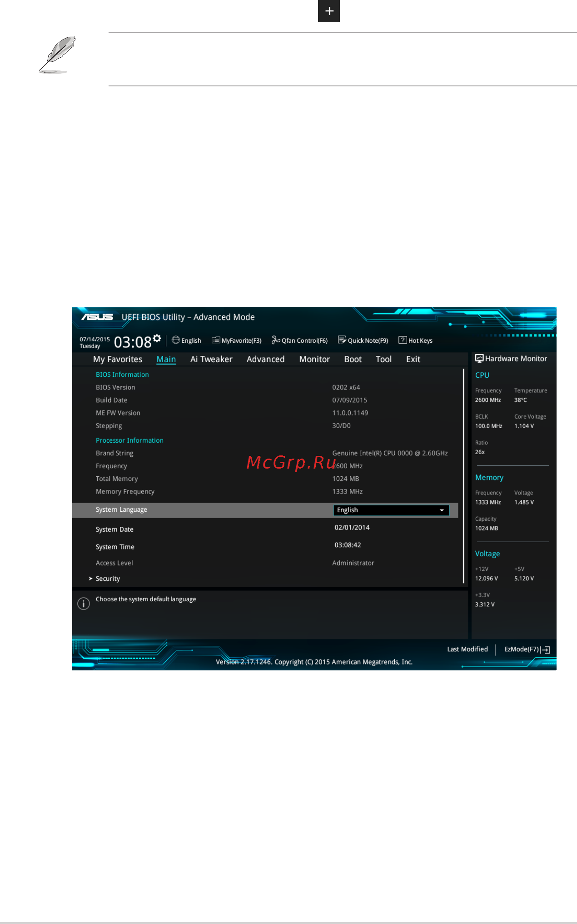Click the Hardware Monitor Voltage heading
Image resolution: width=577 pixels, height=924 pixels.
coord(487,554)
